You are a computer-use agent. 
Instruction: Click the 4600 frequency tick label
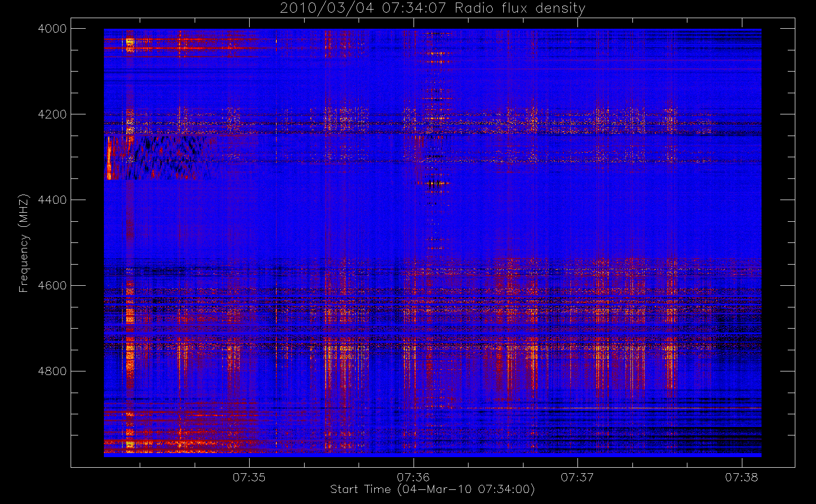coord(52,286)
